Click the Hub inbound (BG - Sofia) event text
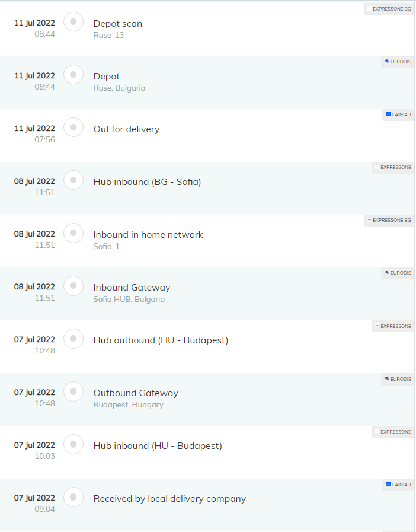This screenshot has width=416, height=532. tap(147, 182)
